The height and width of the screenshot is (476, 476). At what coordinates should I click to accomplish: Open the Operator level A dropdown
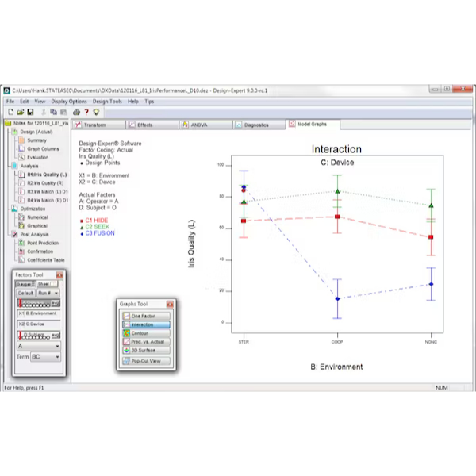point(39,346)
